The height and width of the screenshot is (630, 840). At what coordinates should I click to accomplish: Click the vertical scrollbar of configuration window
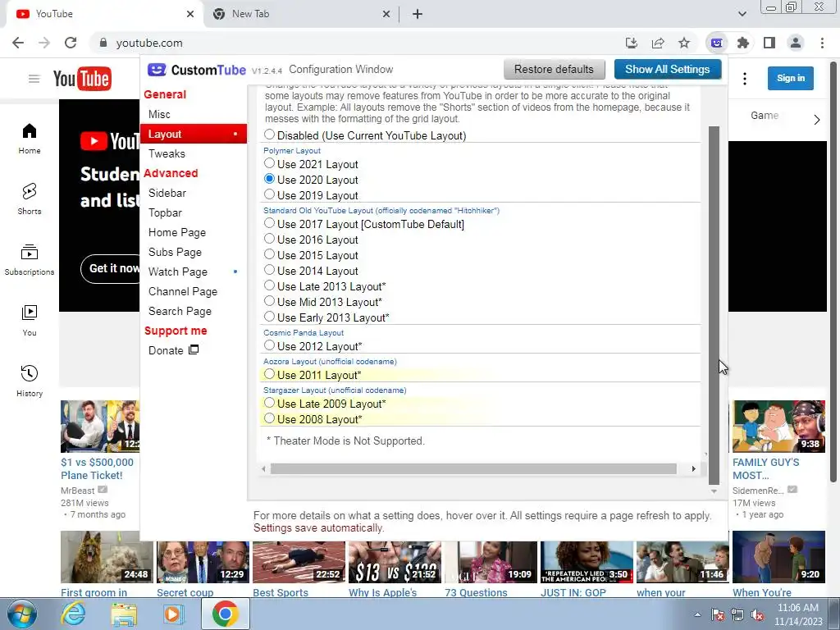pyautogui.click(x=714, y=305)
